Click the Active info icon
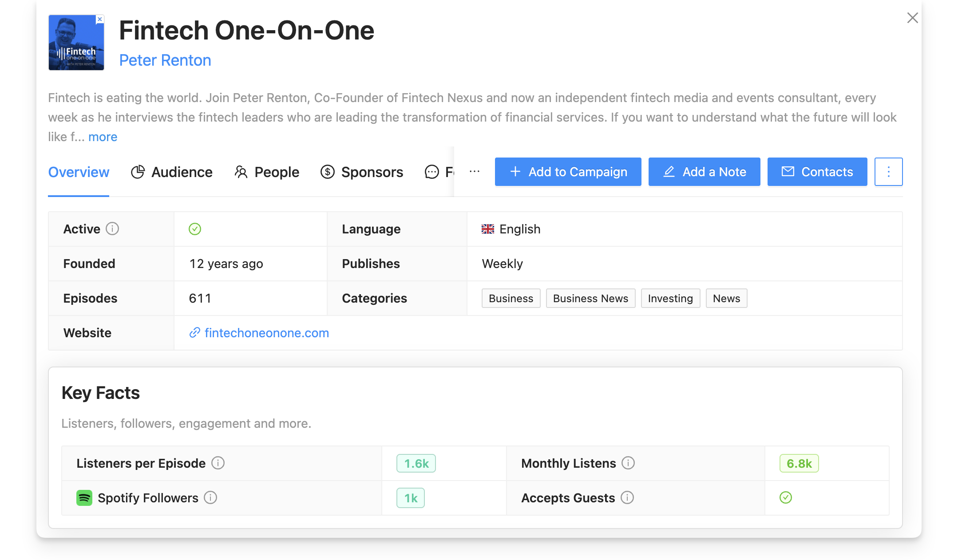 [x=112, y=229]
